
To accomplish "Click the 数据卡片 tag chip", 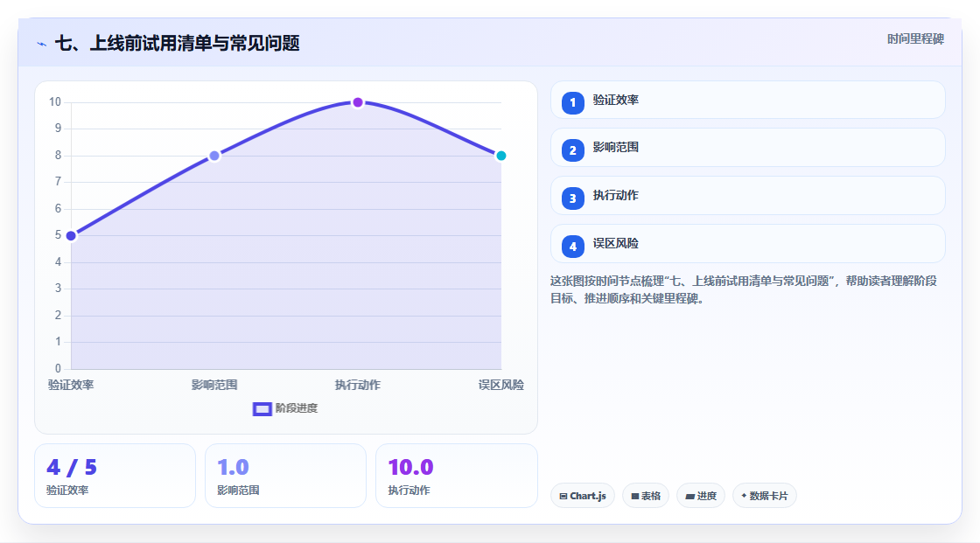I will tap(765, 496).
